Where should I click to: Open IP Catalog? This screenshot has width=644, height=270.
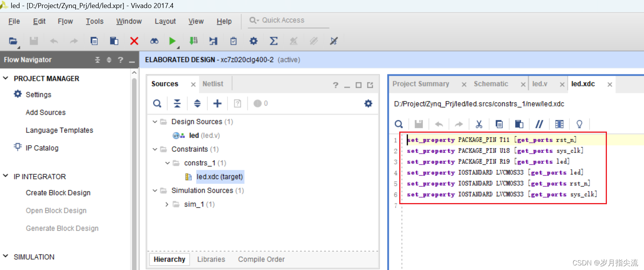pyautogui.click(x=42, y=148)
